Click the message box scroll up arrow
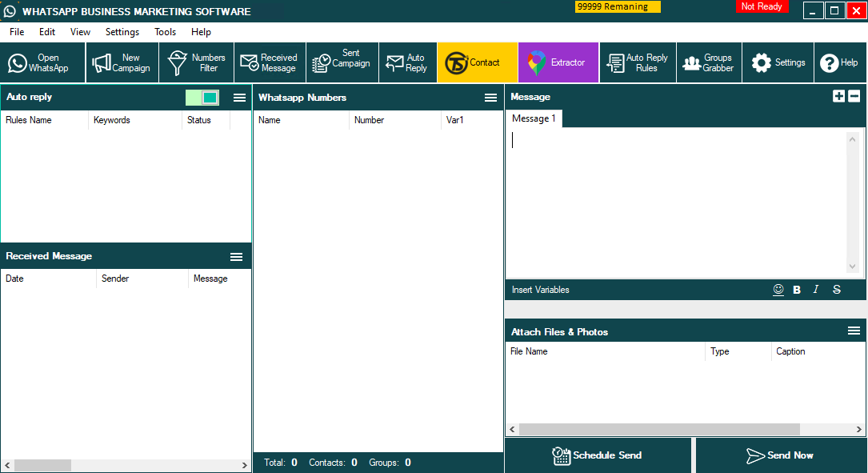 point(853,139)
